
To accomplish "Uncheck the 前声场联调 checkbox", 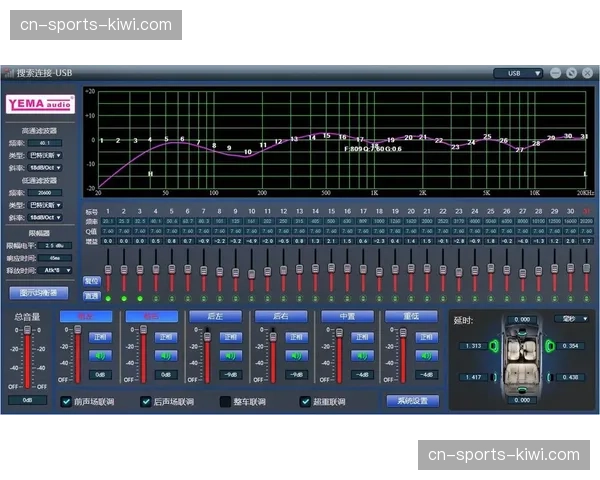I will coord(66,402).
